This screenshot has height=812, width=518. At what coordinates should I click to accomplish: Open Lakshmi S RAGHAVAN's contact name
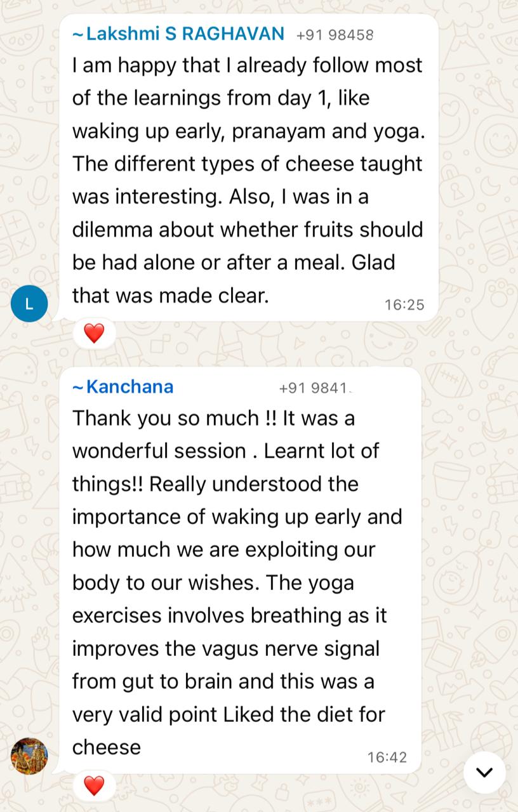click(x=185, y=34)
